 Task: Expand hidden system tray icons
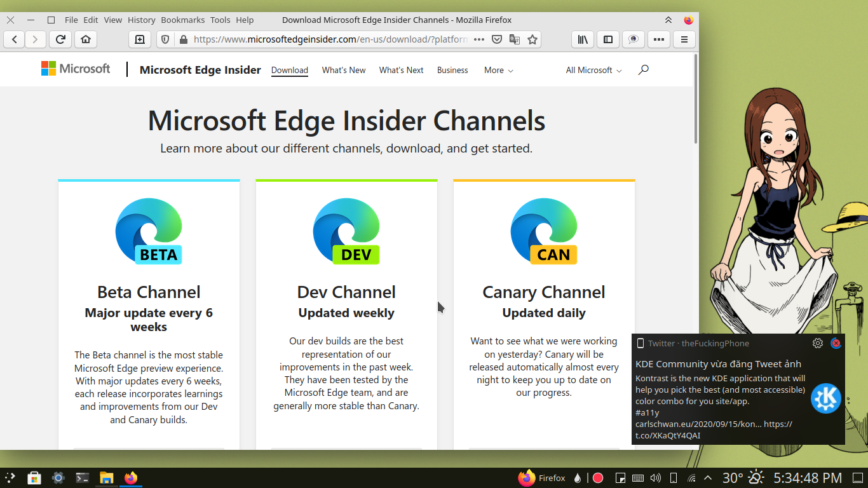pos(708,478)
